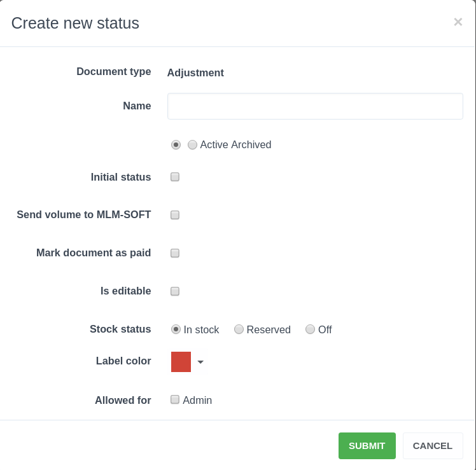The width and height of the screenshot is (476, 470).
Task: Click the Create new status dialog title
Action: tap(75, 24)
